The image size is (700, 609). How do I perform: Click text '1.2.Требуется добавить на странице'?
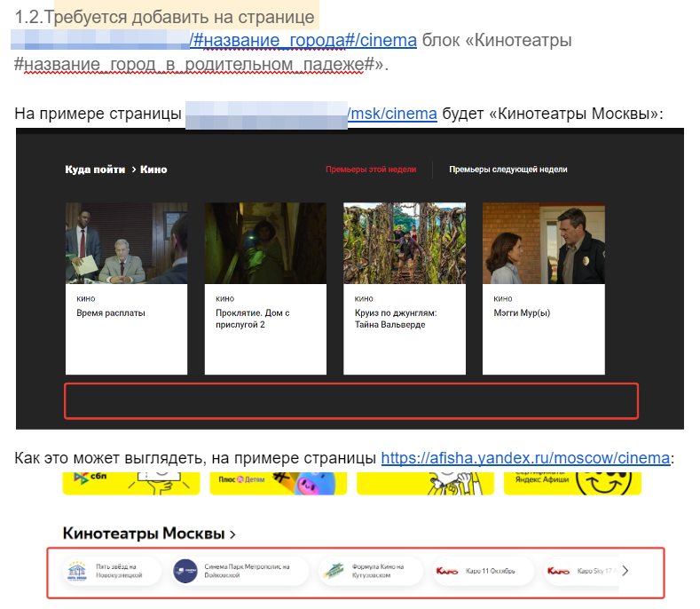click(164, 17)
